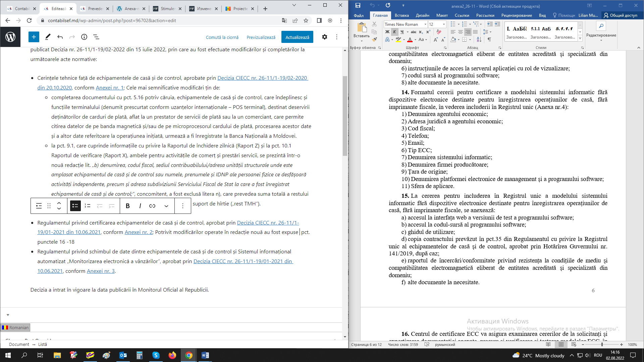Toggle italic К in Word ribbon

tap(394, 32)
